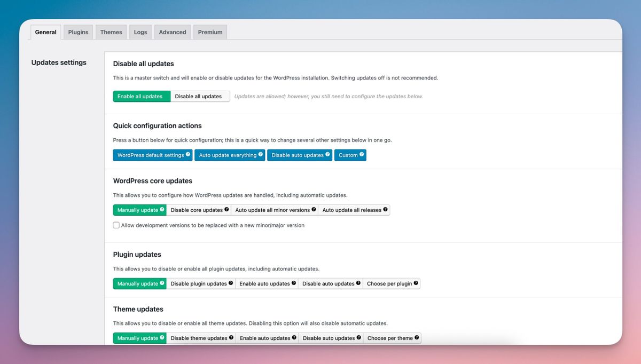Screen dimensions: 641x364
Task: Click question mark icon on Custom button
Action: 362,155
